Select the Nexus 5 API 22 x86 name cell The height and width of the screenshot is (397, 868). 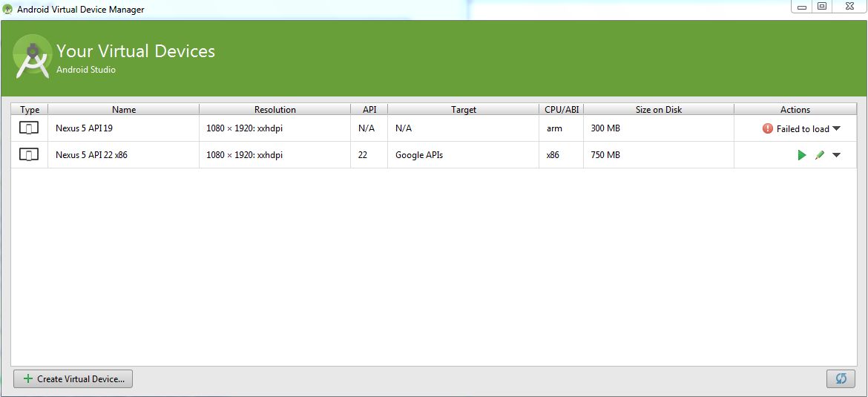[x=124, y=155]
